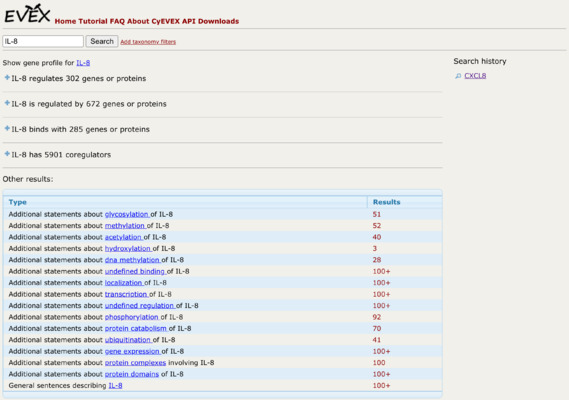Screen dimensions: 569x400
Task: Click the 'Add taxonomy filters' link
Action: click(x=148, y=42)
